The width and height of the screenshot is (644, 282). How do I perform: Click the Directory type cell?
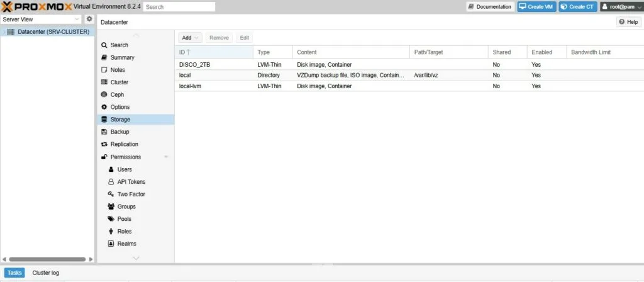(x=273, y=76)
